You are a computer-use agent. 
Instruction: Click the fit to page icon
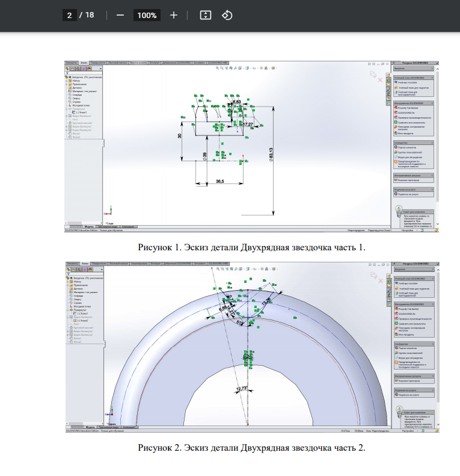[206, 15]
